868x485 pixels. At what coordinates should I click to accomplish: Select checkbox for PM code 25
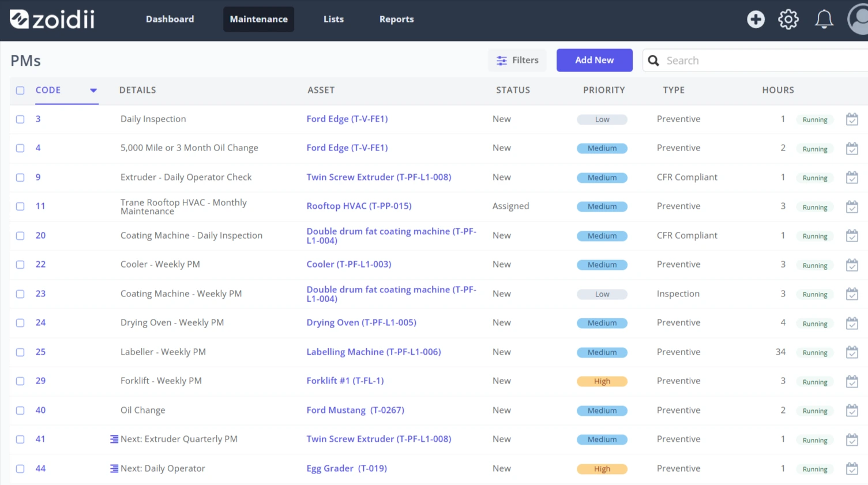click(x=20, y=352)
